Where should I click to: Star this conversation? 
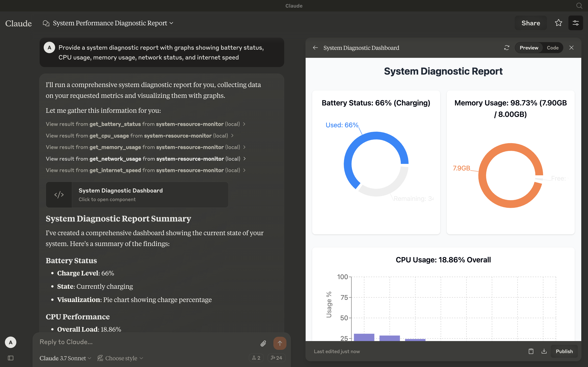(x=558, y=23)
